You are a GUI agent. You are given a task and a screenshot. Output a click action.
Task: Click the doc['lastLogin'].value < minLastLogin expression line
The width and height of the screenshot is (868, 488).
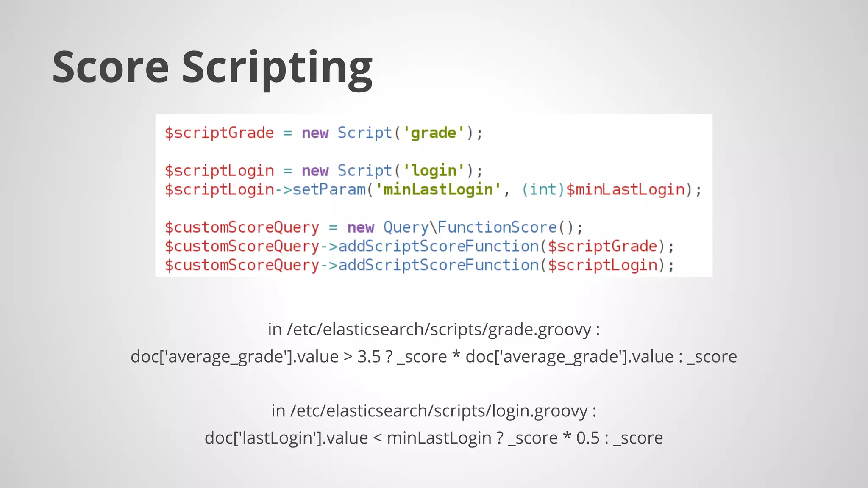[x=434, y=438]
